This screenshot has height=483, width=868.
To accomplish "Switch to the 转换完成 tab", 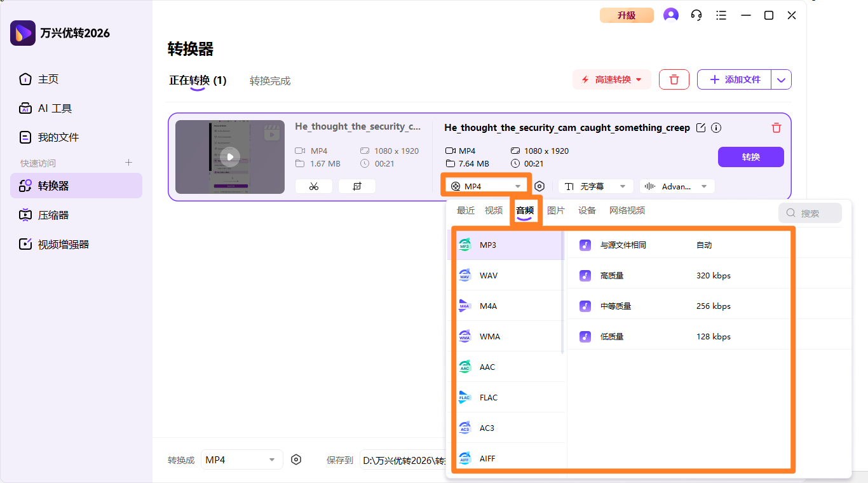I will click(x=270, y=81).
